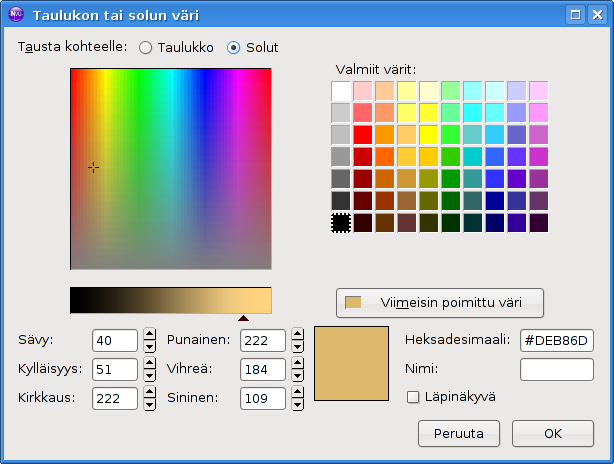Click the crosshair in the hue-saturation field

[93, 167]
